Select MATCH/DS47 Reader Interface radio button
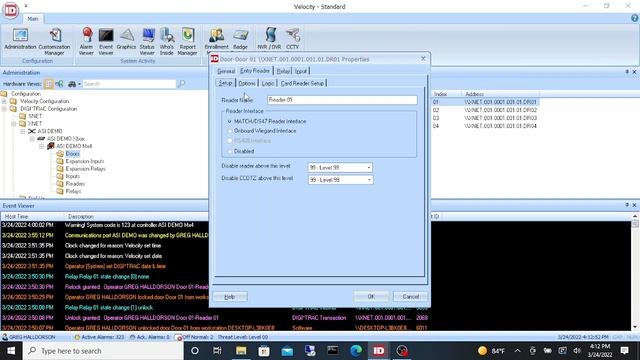 [229, 121]
